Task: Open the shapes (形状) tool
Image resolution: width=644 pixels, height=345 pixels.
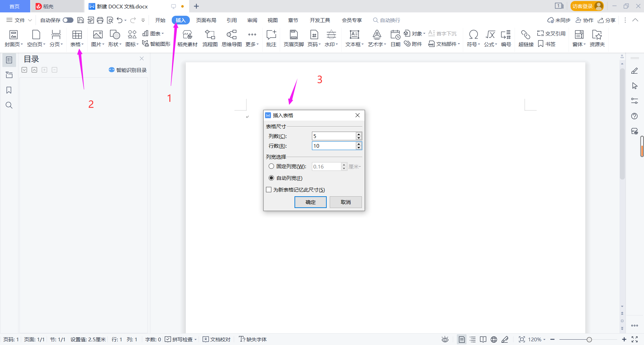Action: [x=115, y=39]
